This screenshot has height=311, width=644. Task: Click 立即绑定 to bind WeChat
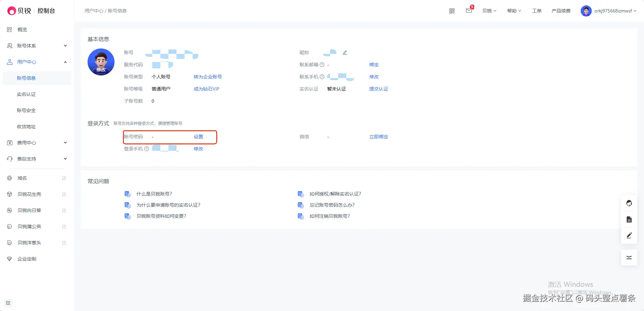pos(379,137)
